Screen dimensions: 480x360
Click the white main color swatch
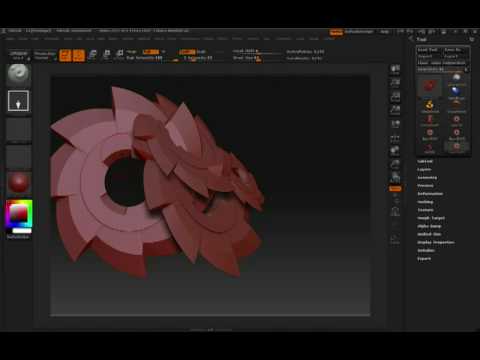pyautogui.click(x=22, y=231)
